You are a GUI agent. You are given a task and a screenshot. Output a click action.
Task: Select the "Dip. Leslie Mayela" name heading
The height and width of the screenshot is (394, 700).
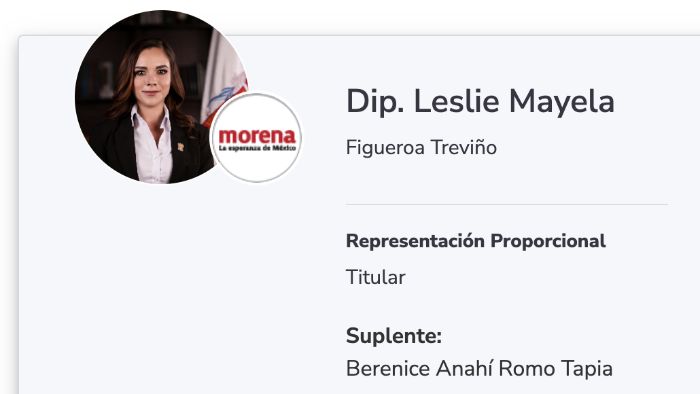pyautogui.click(x=480, y=102)
